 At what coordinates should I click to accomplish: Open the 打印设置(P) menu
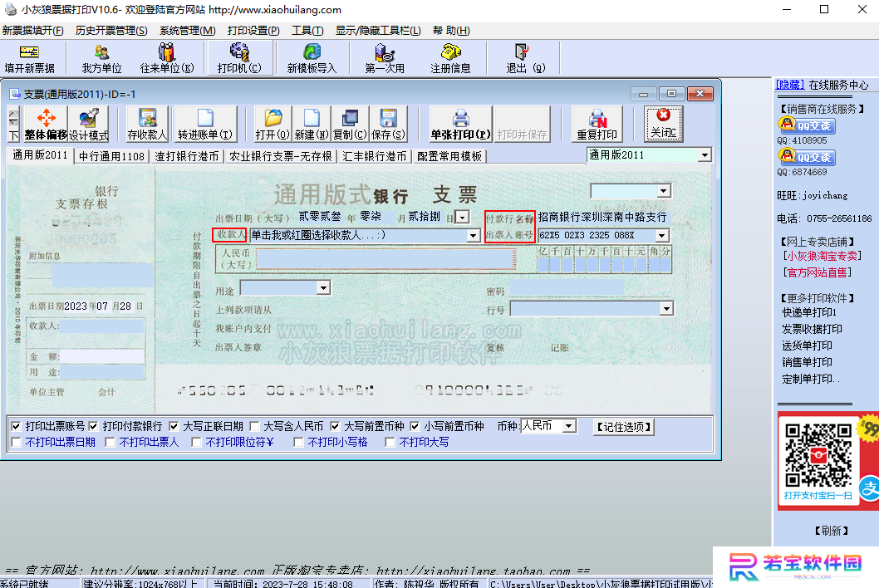253,30
